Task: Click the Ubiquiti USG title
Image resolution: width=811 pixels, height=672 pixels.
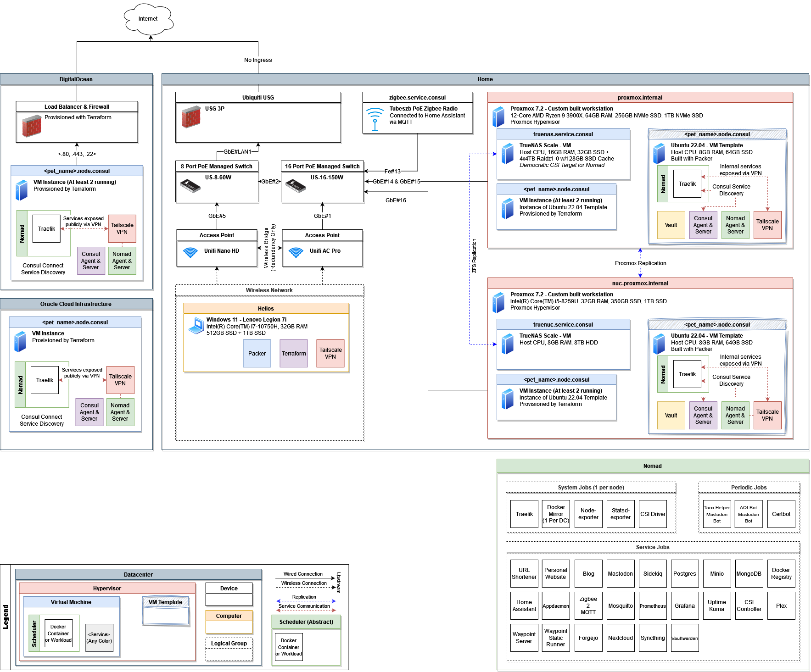Action: point(258,98)
